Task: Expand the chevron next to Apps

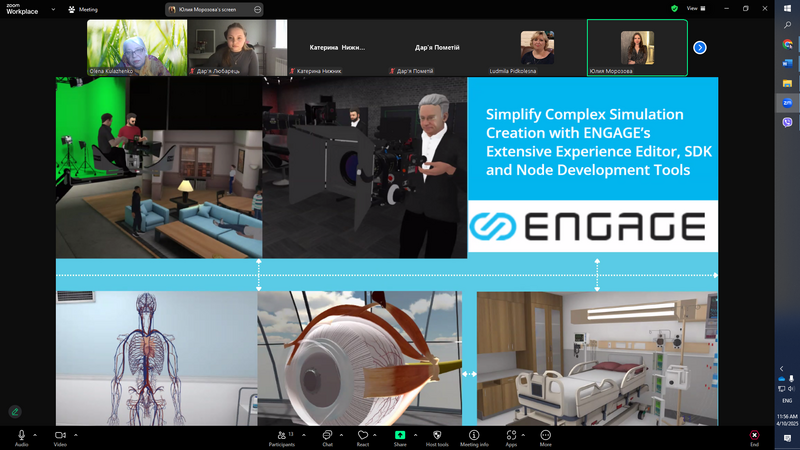Action: pos(523,435)
